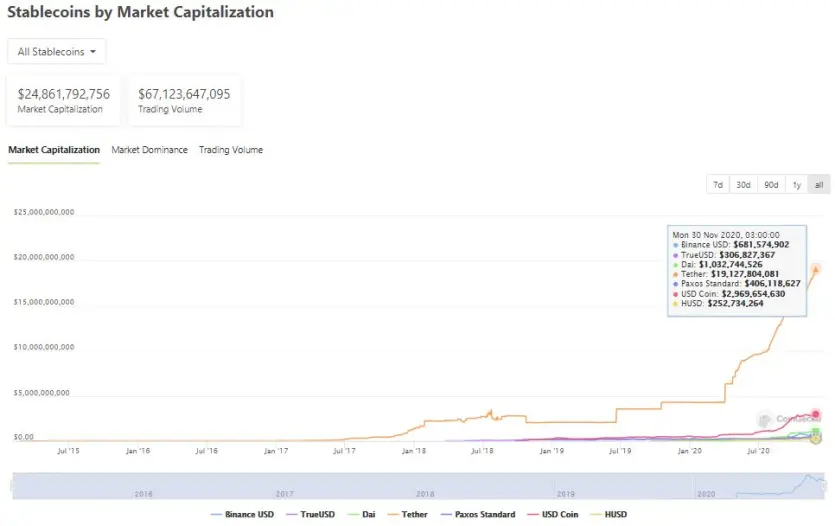835x526 pixels.
Task: Set chart range to 30d
Action: pyautogui.click(x=743, y=185)
